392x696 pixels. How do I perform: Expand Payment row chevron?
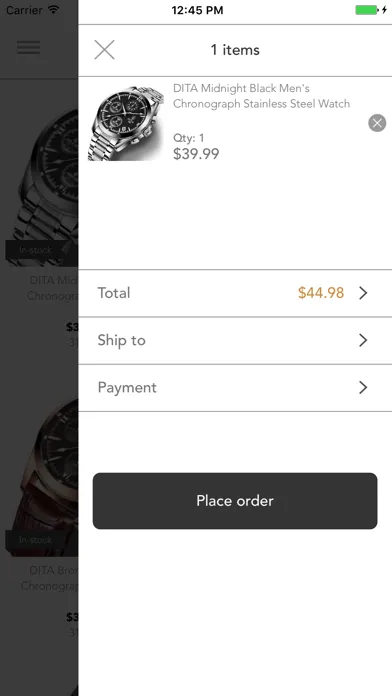(363, 388)
